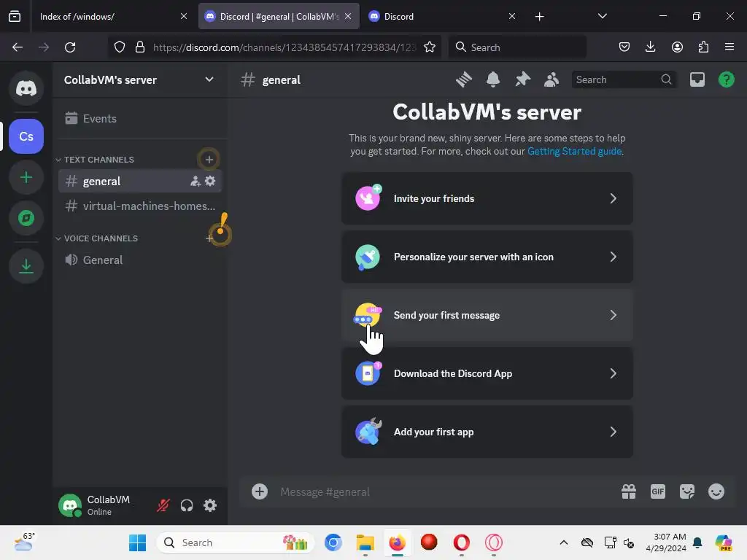The width and height of the screenshot is (747, 560).
Task: Click the taskbar Search box
Action: click(236, 542)
